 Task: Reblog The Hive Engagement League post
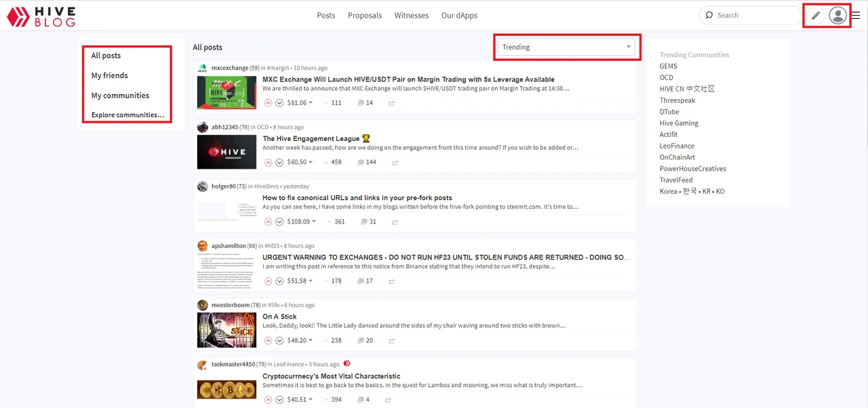[395, 163]
